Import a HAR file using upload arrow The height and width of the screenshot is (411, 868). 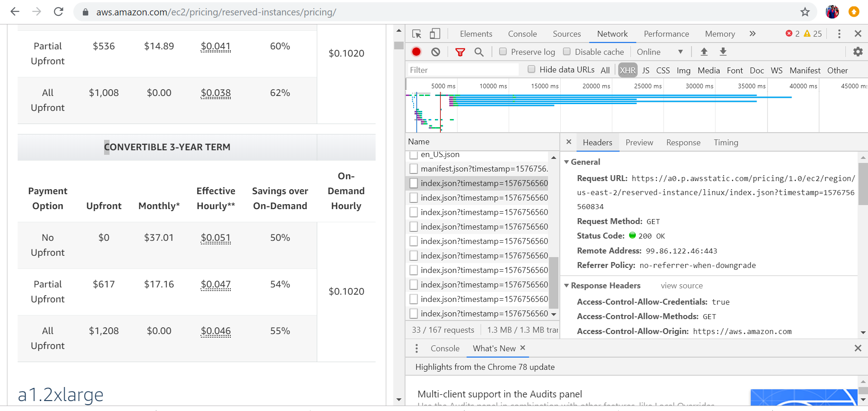pos(704,52)
